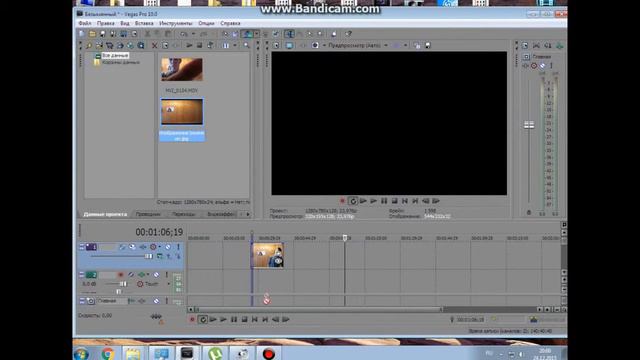
Task: Click the magnifier search icon in project media toolbar
Action: pos(247,46)
